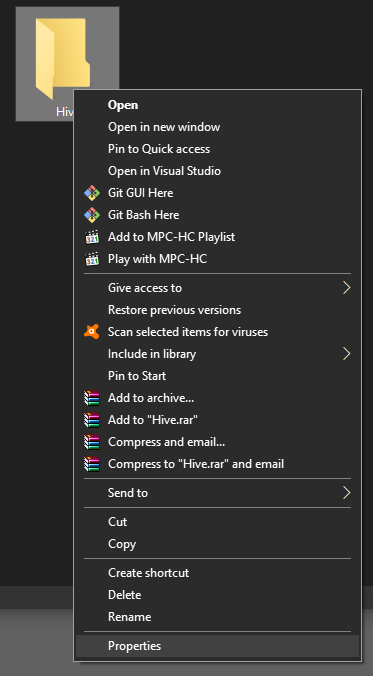Select Play with MPC-HC
The image size is (373, 676).
[217, 259]
